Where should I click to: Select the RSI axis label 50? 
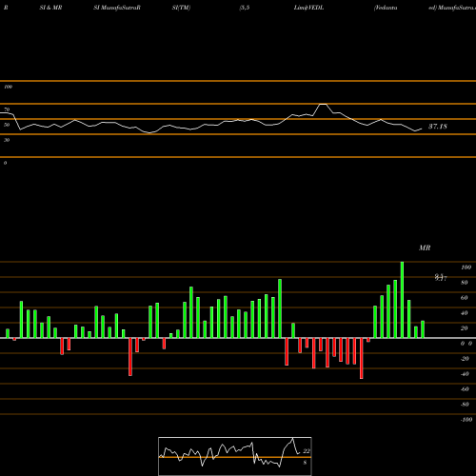(x=7, y=125)
